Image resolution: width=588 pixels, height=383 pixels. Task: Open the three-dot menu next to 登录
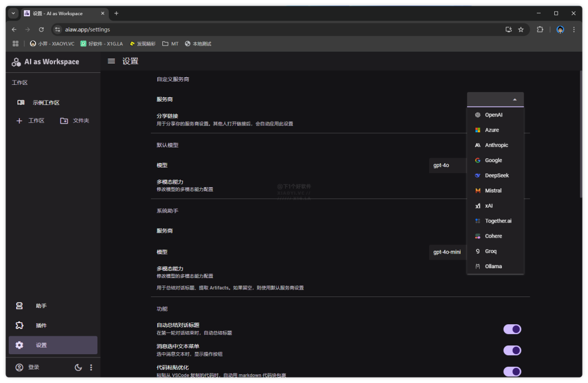[x=91, y=367]
